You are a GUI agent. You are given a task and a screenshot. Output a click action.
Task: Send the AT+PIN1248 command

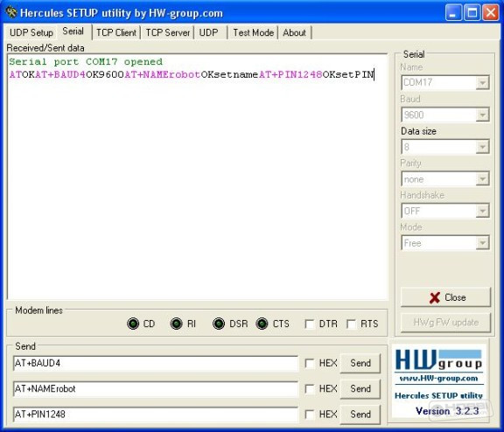click(x=360, y=415)
